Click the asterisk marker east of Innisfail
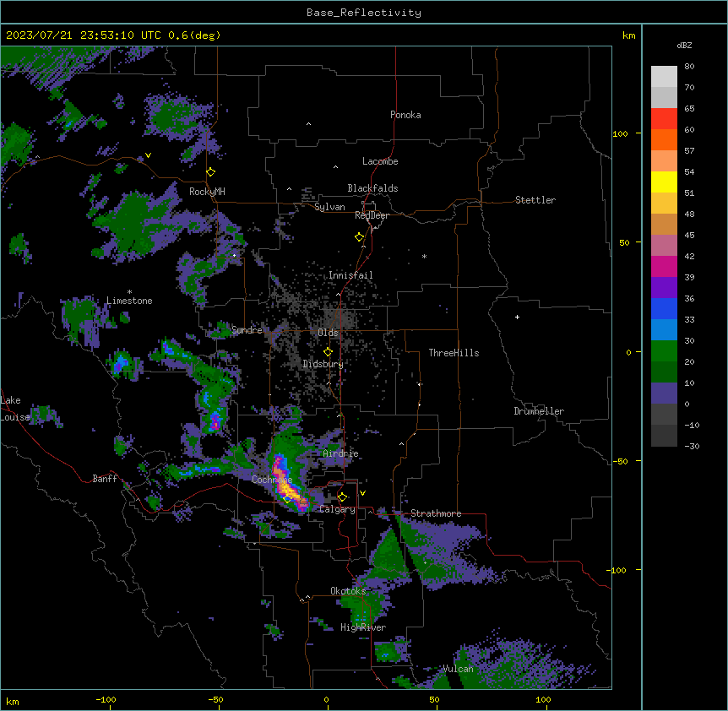 coord(424,256)
